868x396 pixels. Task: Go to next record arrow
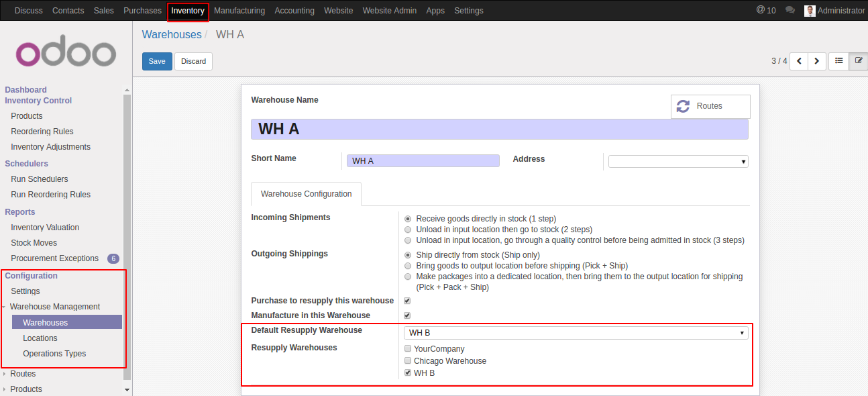click(816, 61)
